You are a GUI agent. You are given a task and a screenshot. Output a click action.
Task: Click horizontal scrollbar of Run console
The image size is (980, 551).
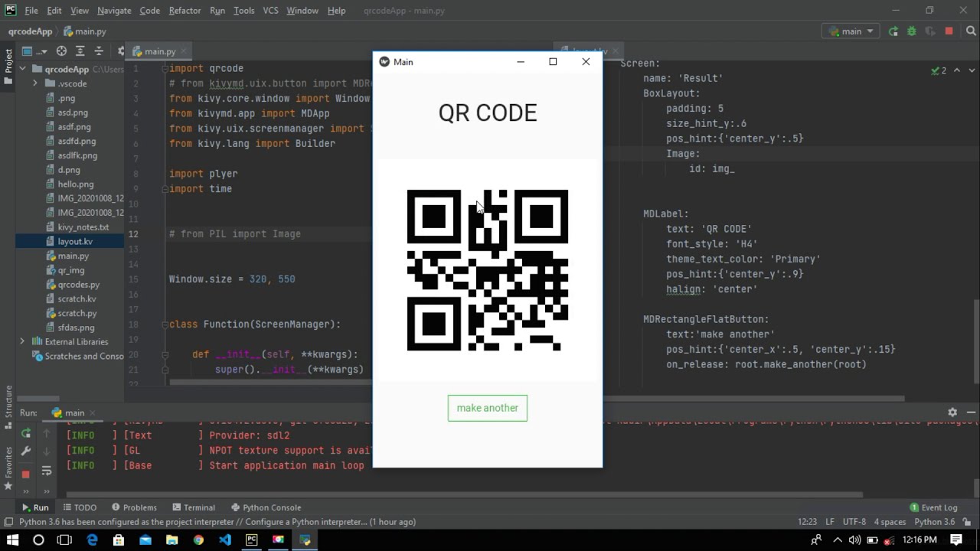(x=465, y=495)
